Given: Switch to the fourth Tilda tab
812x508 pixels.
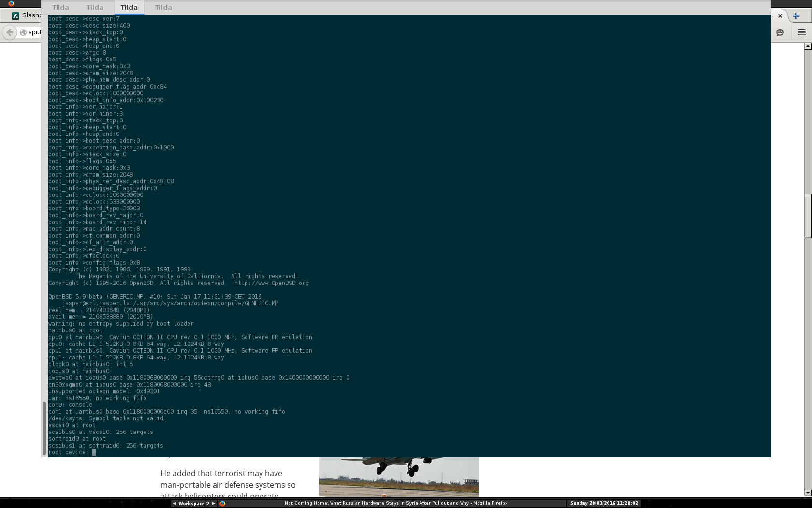Looking at the screenshot, I should click(x=163, y=7).
